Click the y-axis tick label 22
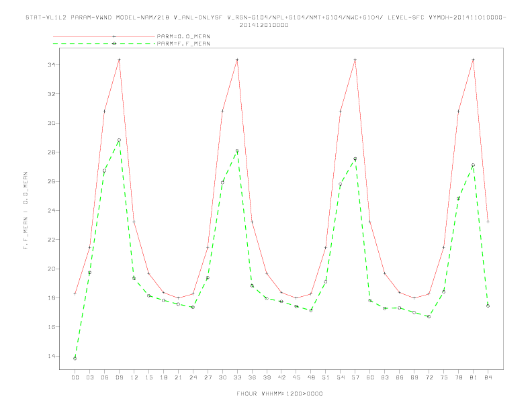Screen dimensions: 532x411 pos(52,239)
